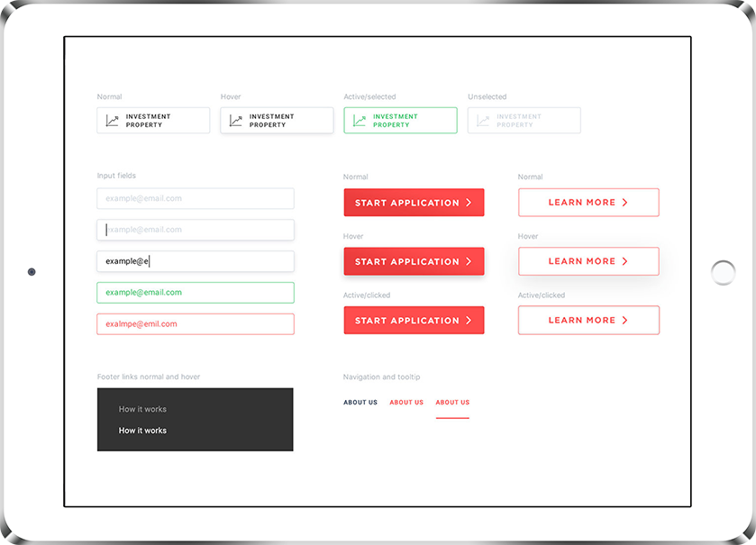The height and width of the screenshot is (545, 756).
Task: Click chevron arrow on Active/clicked Start Application button
Action: [x=469, y=321]
